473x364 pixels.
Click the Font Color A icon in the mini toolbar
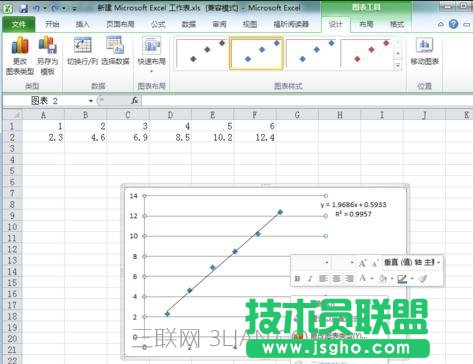coord(363,278)
